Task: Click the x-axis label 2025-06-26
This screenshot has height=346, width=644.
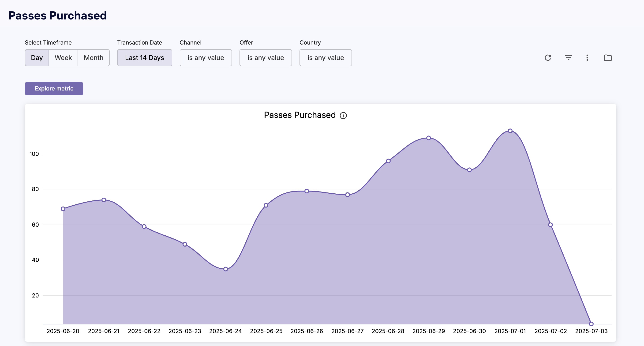Action: [307, 331]
